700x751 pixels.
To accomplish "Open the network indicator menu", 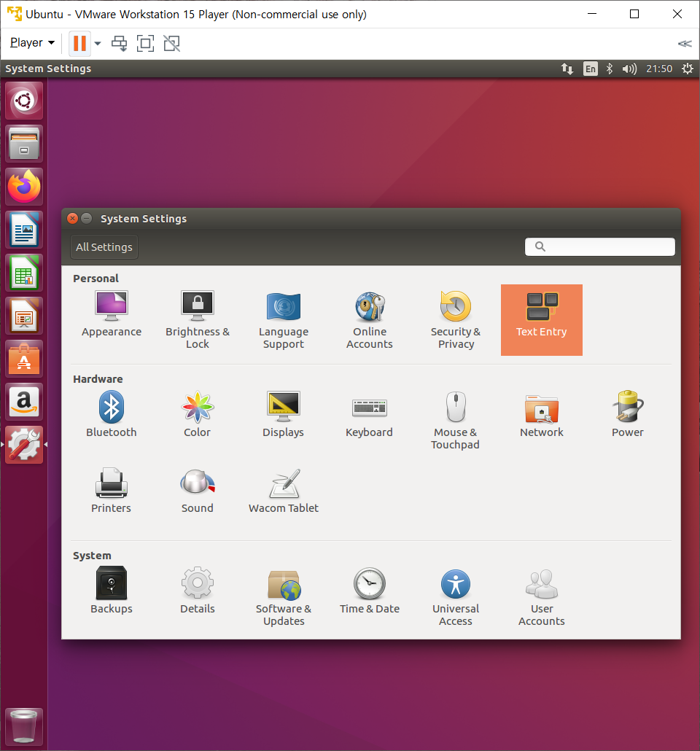I will [567, 69].
